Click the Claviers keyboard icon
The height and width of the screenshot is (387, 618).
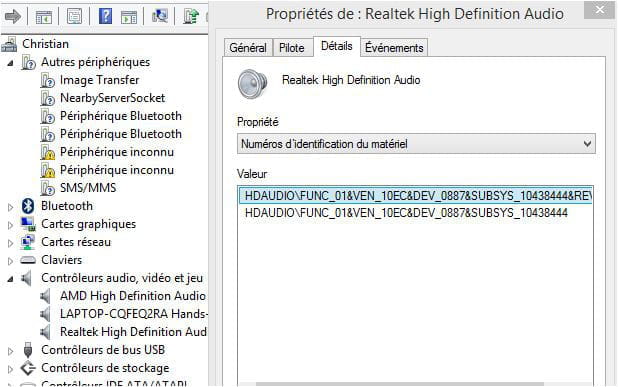tap(28, 260)
